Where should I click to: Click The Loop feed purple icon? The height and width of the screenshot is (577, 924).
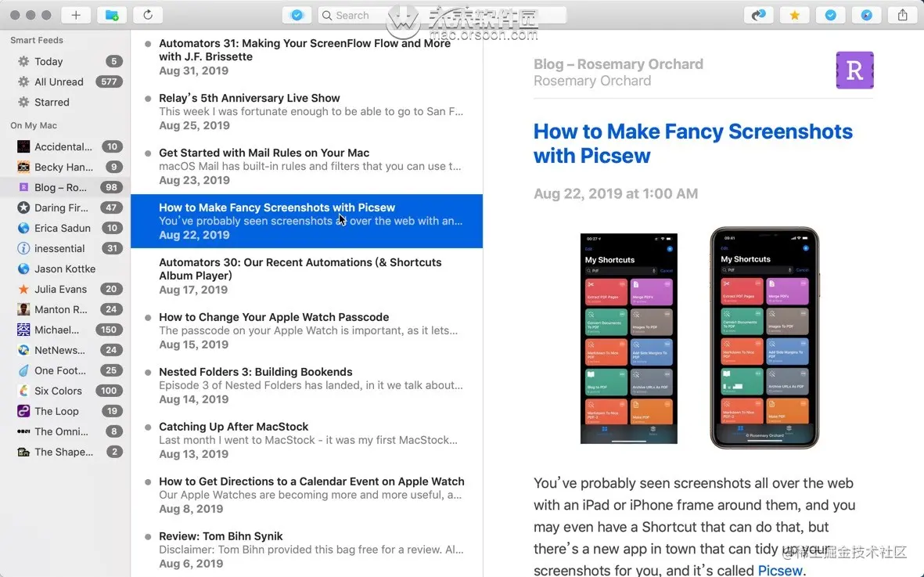pyautogui.click(x=23, y=411)
